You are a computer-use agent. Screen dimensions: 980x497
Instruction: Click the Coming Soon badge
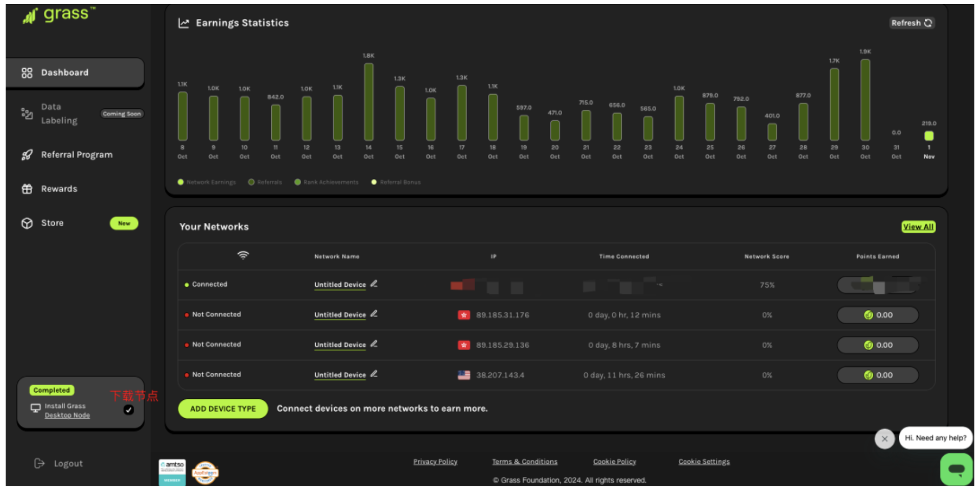[x=122, y=114]
